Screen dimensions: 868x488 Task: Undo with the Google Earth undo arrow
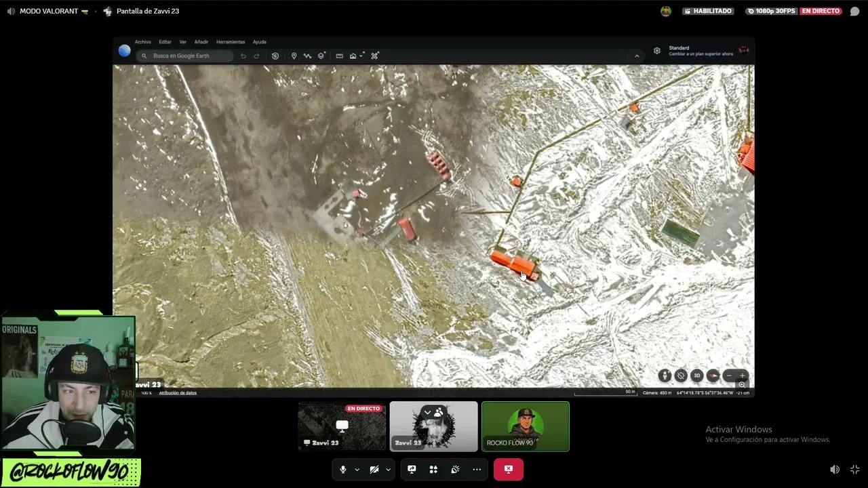243,56
